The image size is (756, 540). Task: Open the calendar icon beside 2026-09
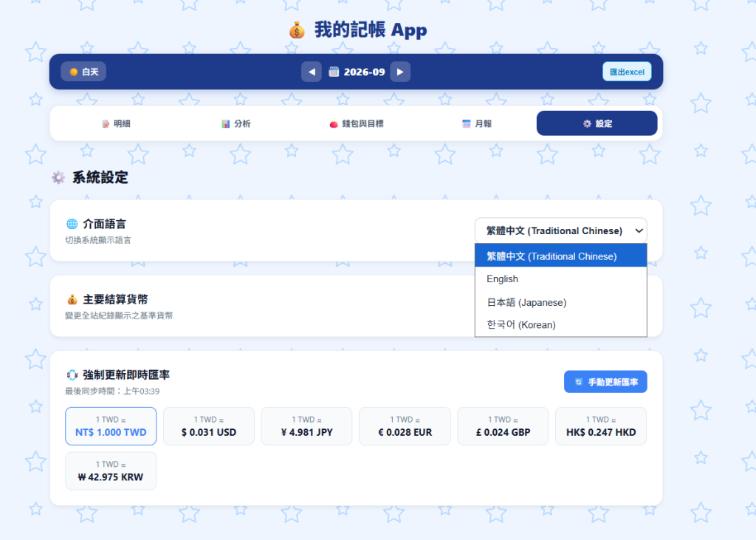tap(334, 72)
